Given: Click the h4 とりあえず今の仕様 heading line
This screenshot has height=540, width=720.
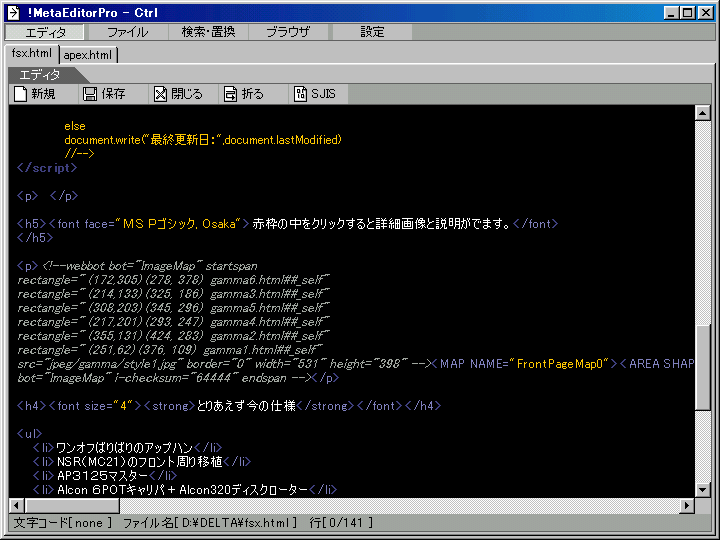Looking at the screenshot, I should point(229,406).
